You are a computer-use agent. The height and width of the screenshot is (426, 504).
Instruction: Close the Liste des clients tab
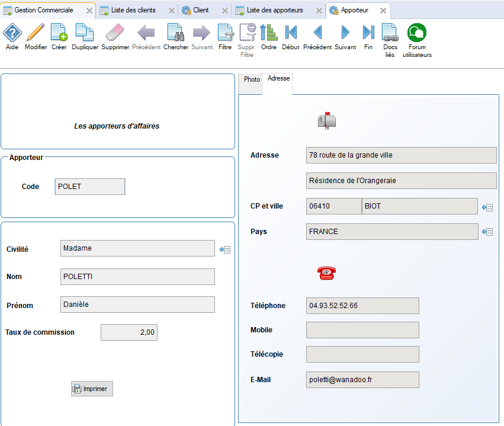click(172, 11)
